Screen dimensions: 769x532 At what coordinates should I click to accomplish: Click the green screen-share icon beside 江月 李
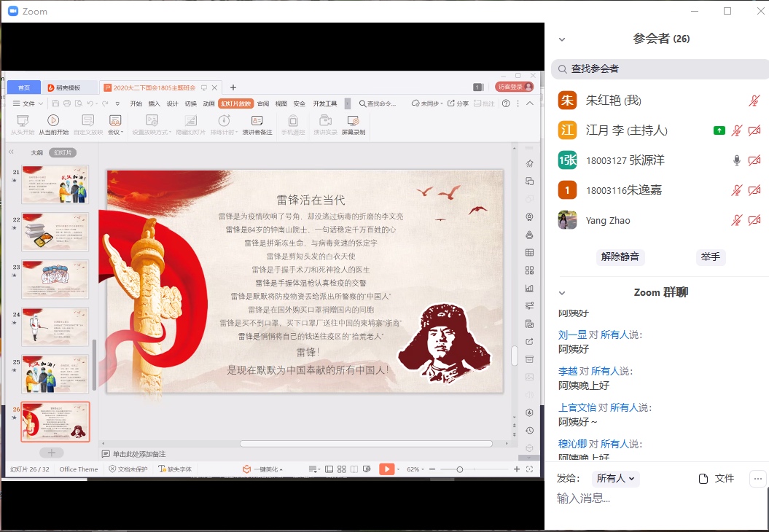[719, 130]
